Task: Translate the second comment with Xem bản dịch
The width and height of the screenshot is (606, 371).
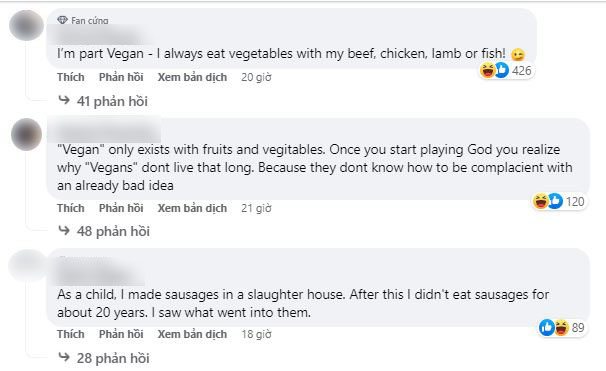Action: tap(192, 208)
